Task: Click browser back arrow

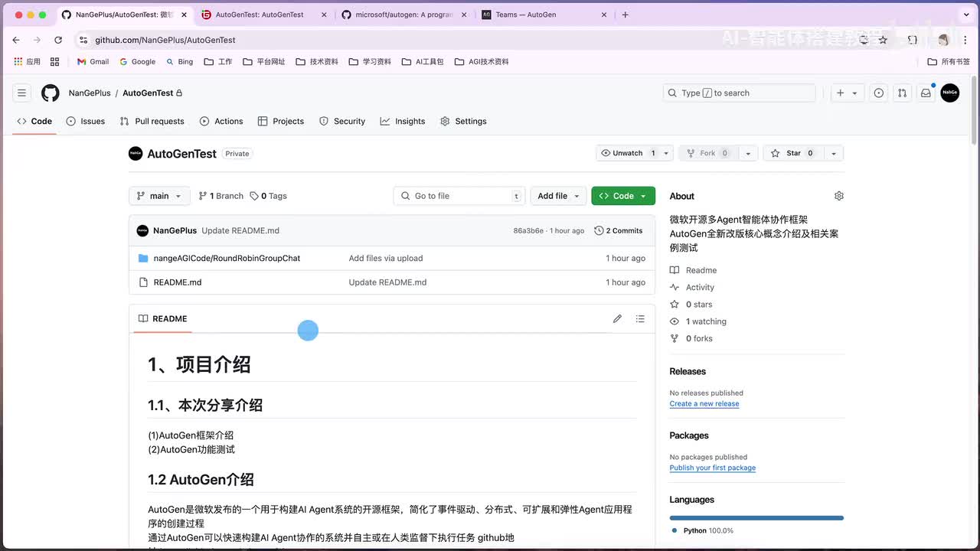Action: pos(16,40)
